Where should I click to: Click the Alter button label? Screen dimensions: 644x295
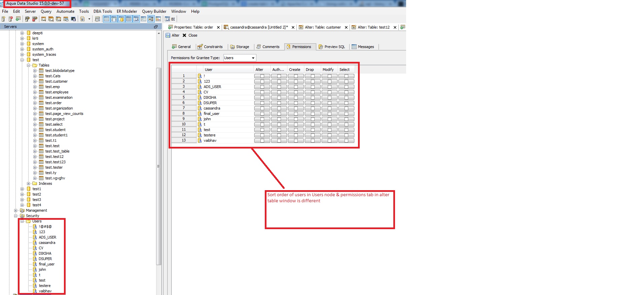[x=176, y=35]
